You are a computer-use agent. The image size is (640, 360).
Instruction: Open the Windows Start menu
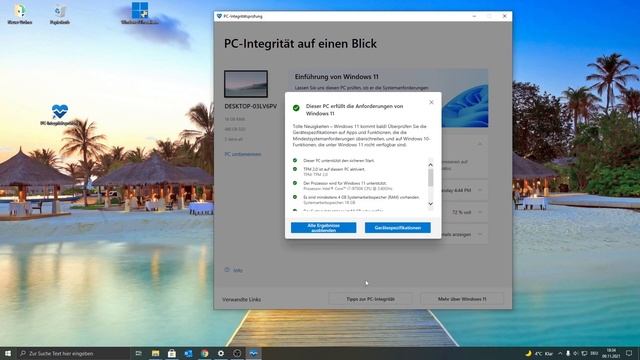point(7,353)
